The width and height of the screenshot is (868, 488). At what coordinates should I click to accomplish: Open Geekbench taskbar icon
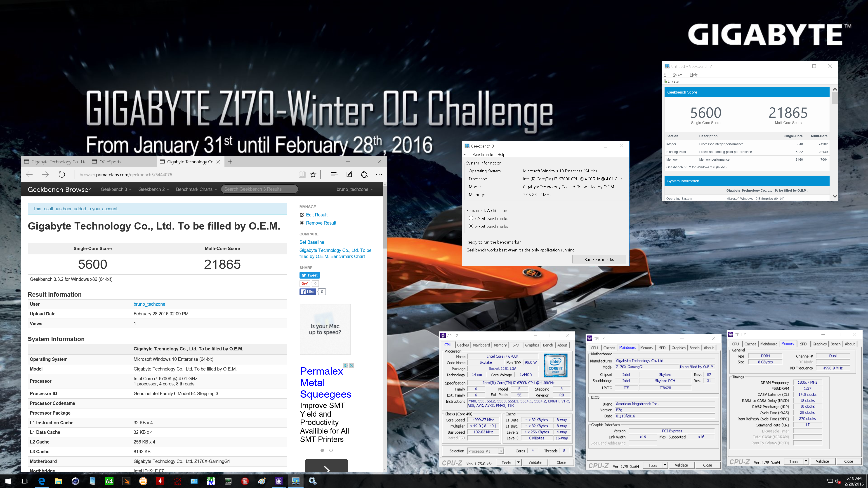pyautogui.click(x=295, y=481)
